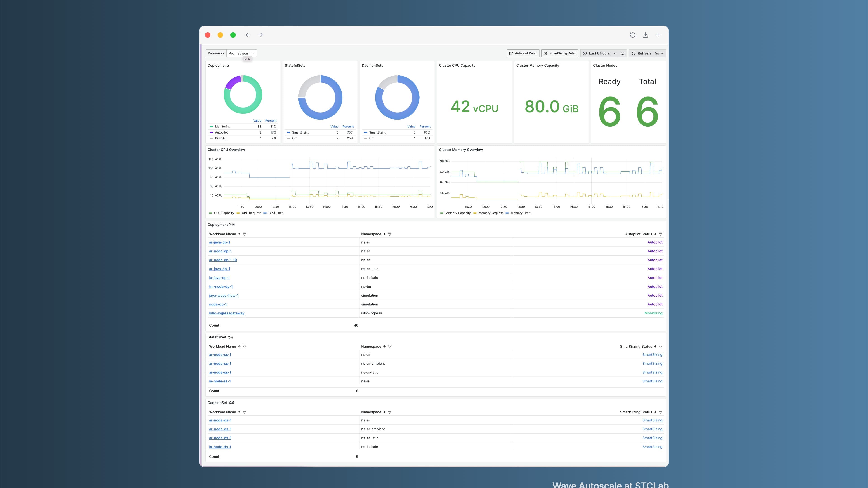Click the reload icon in title bar
This screenshot has width=868, height=488.
point(632,35)
